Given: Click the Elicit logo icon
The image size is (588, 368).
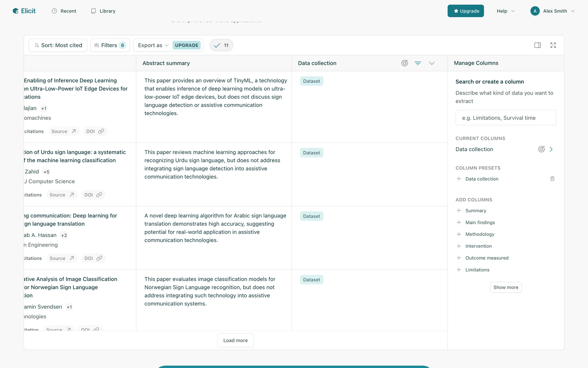Looking at the screenshot, I should [x=16, y=11].
